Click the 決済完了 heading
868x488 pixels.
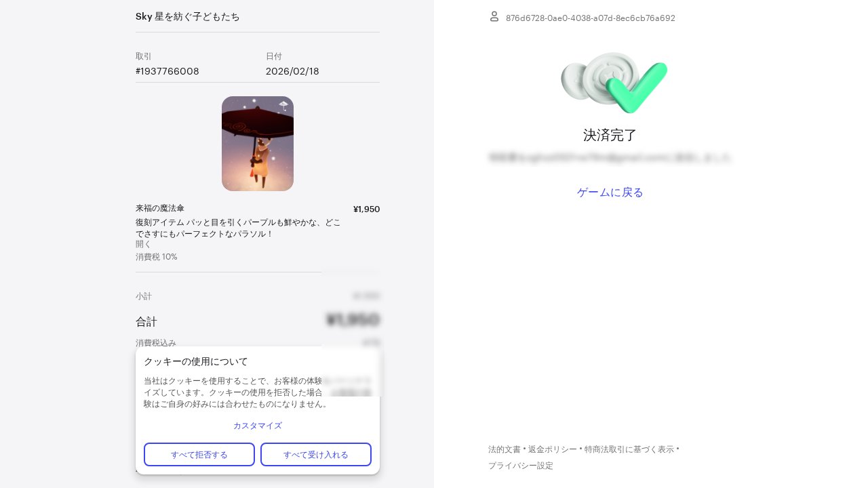coord(610,135)
